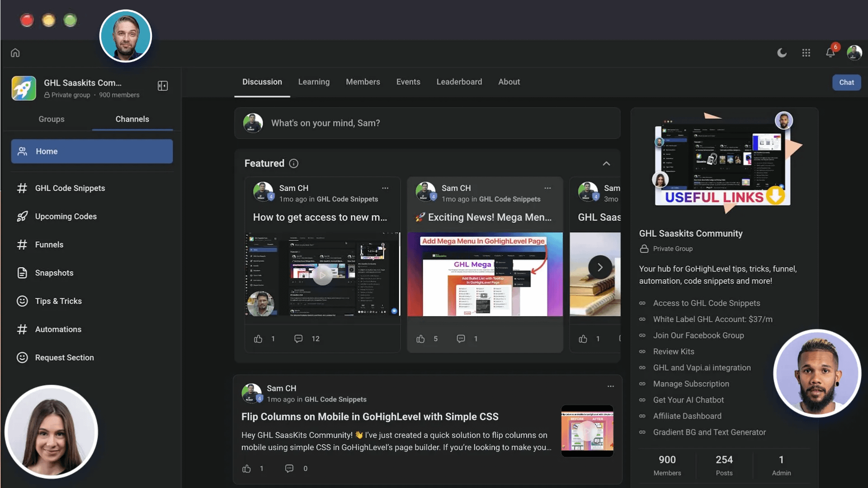This screenshot has width=868, height=488.
Task: Open the About tab
Action: 509,82
